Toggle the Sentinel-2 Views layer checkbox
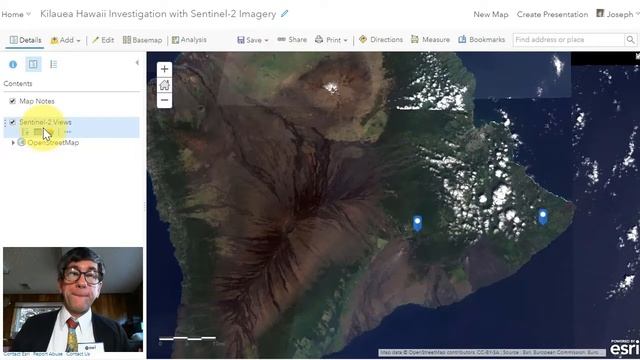 (12, 122)
